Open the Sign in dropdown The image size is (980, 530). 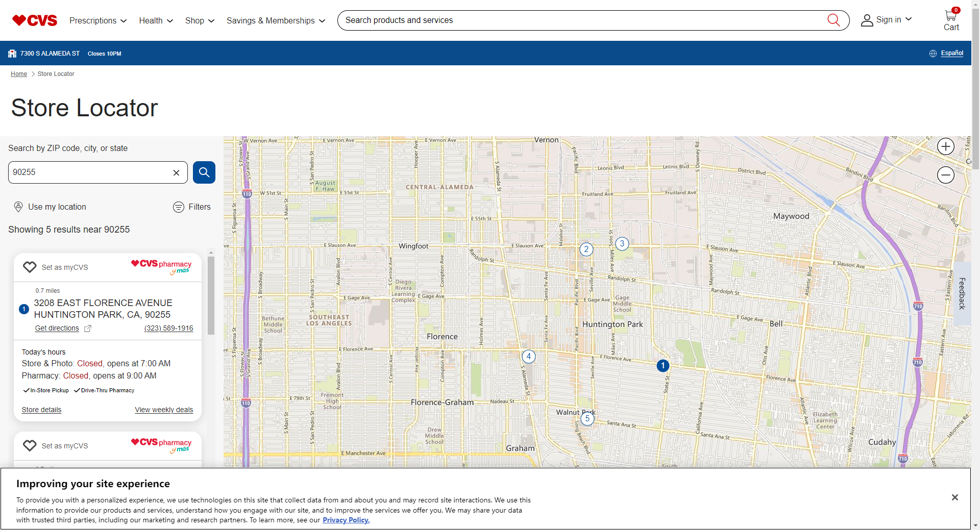point(894,20)
